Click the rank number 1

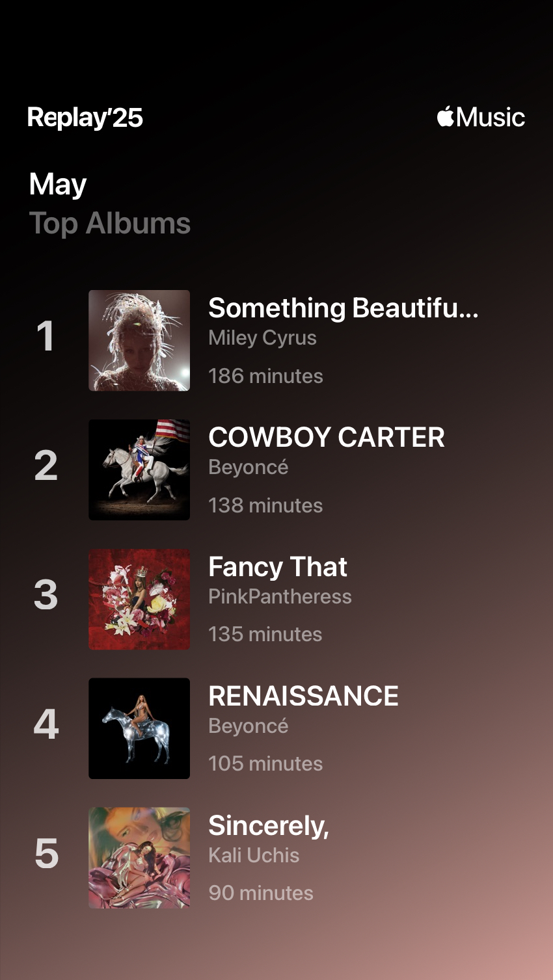46,336
